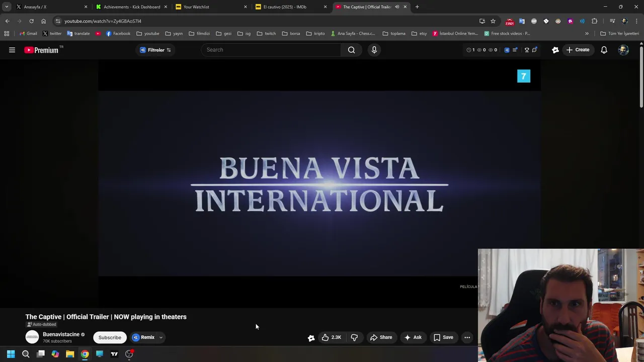Viewport: 644px width, 362px height.
Task: Dislike the video
Action: point(354,337)
